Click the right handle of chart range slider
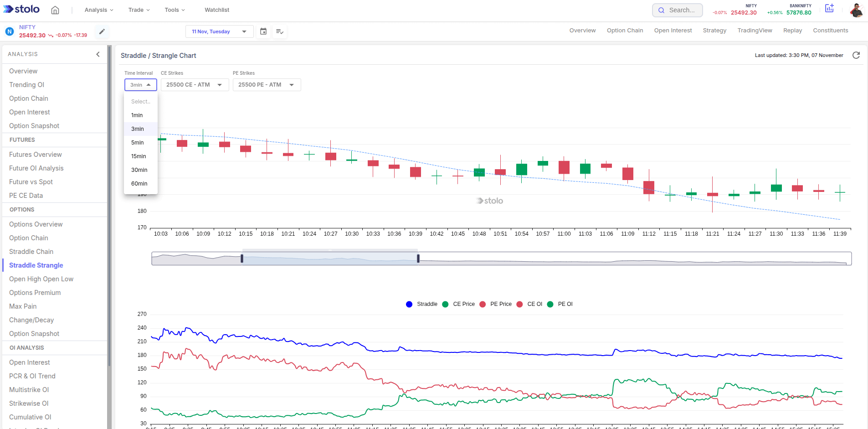The width and height of the screenshot is (868, 429). tap(418, 258)
